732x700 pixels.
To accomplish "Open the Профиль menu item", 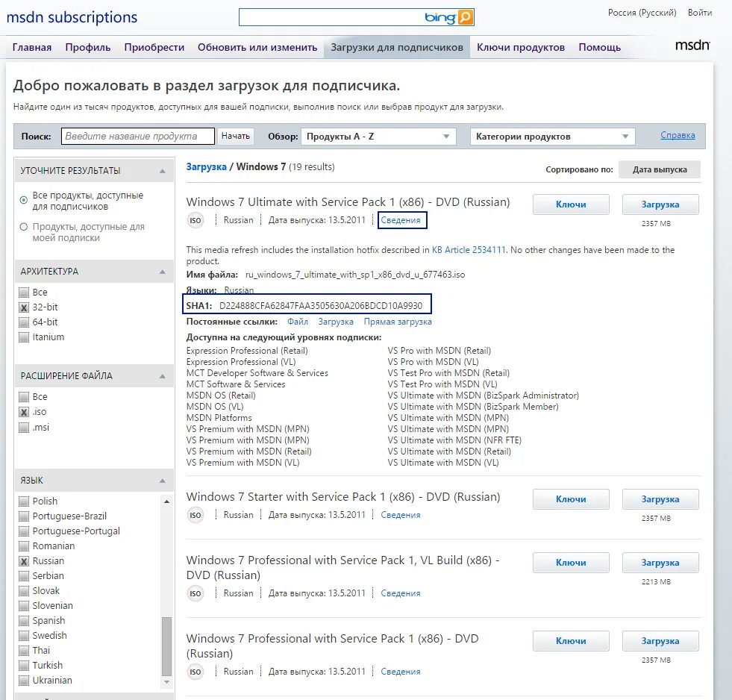I will click(x=88, y=47).
